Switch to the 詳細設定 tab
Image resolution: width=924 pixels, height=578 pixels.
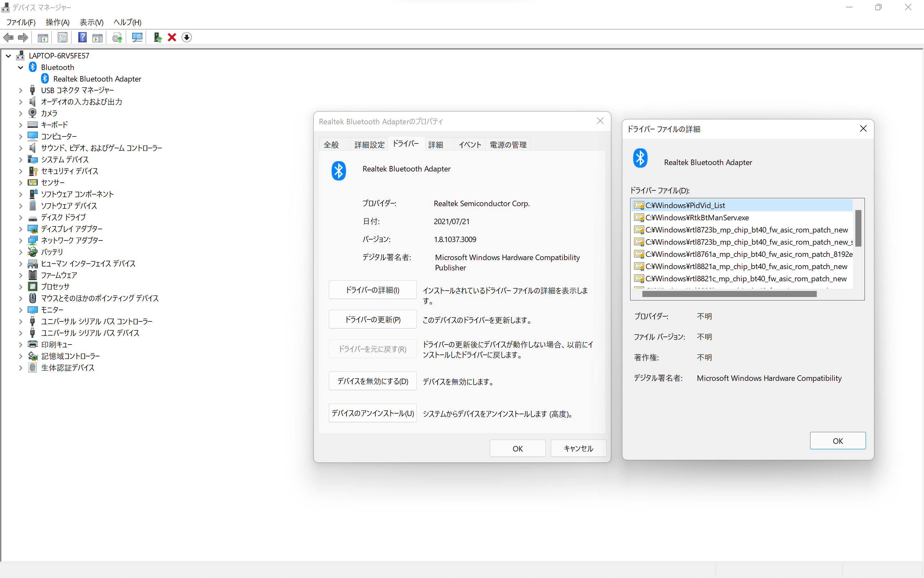(x=369, y=144)
